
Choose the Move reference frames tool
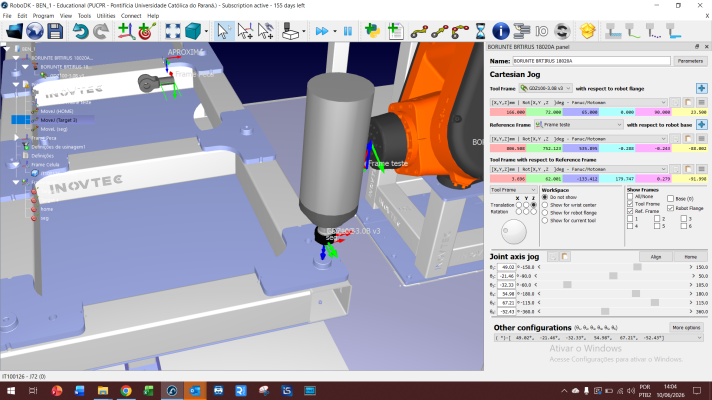click(245, 31)
